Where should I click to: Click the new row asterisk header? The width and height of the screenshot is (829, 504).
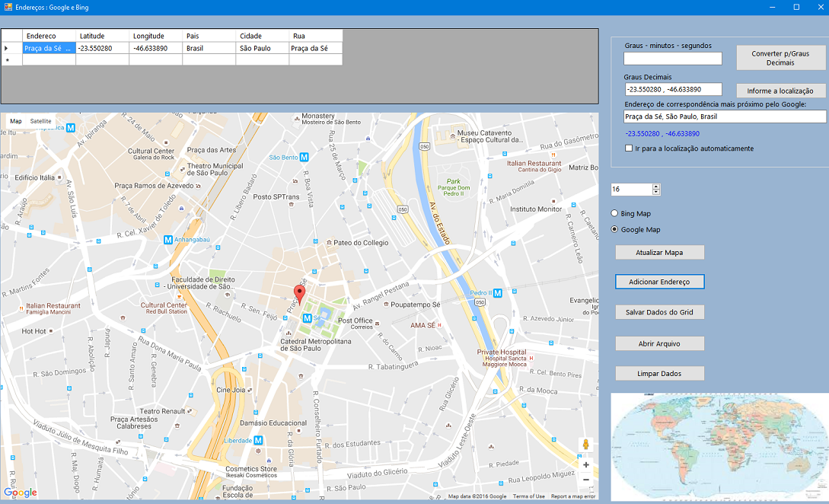tap(11, 59)
